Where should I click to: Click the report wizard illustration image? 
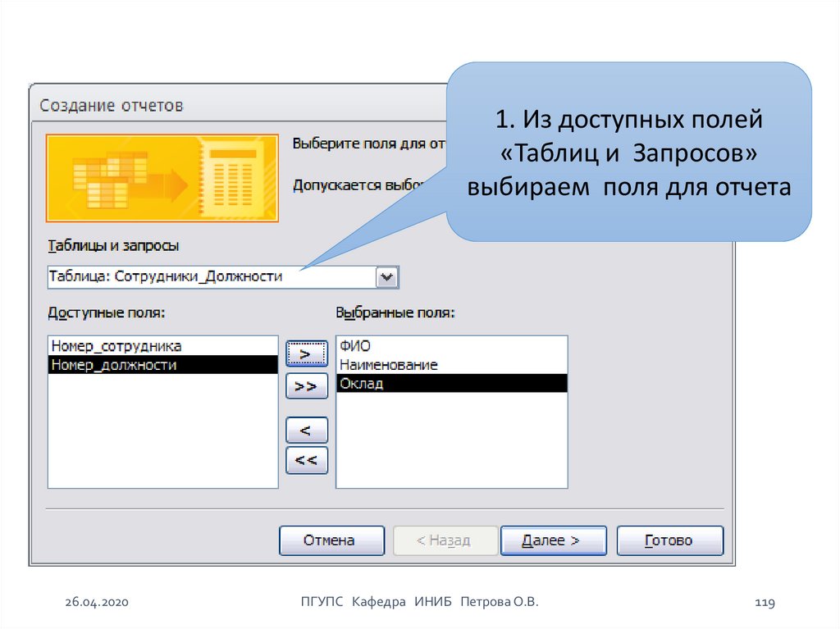(162, 178)
